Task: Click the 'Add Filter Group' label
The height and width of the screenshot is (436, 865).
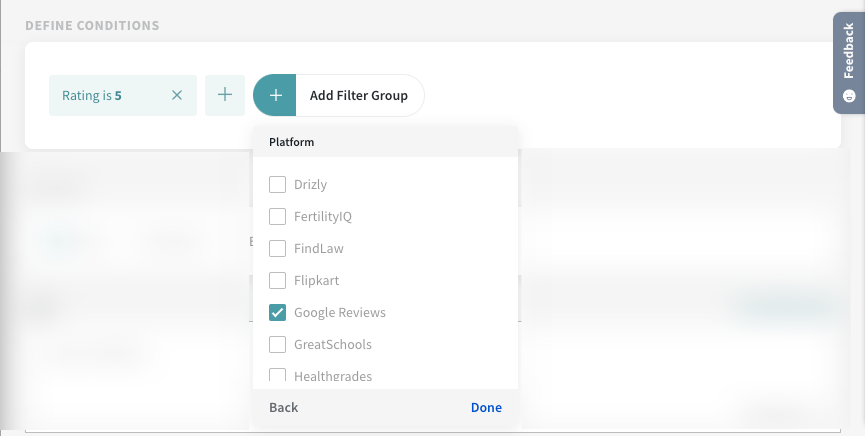Action: click(x=358, y=96)
